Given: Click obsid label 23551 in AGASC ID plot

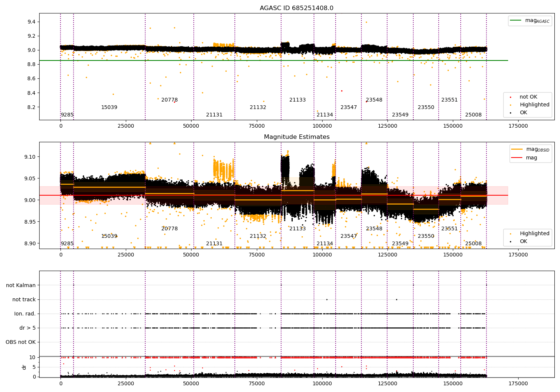Looking at the screenshot, I should click(449, 100).
